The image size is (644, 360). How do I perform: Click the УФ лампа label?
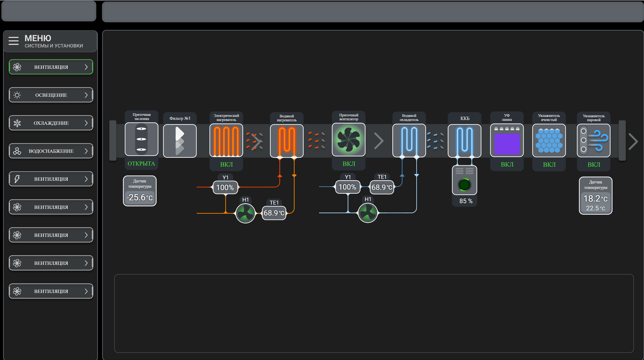click(507, 117)
